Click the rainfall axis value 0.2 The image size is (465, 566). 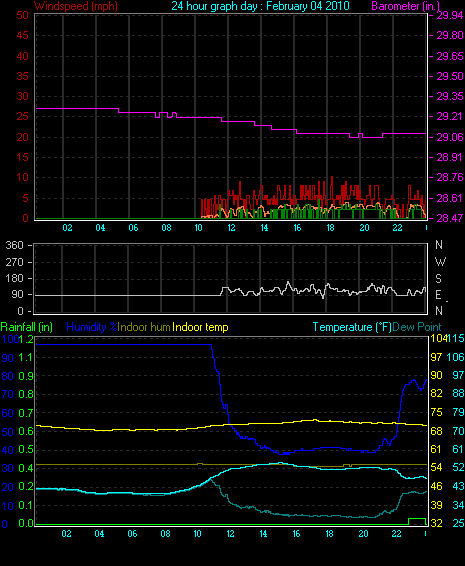26,487
